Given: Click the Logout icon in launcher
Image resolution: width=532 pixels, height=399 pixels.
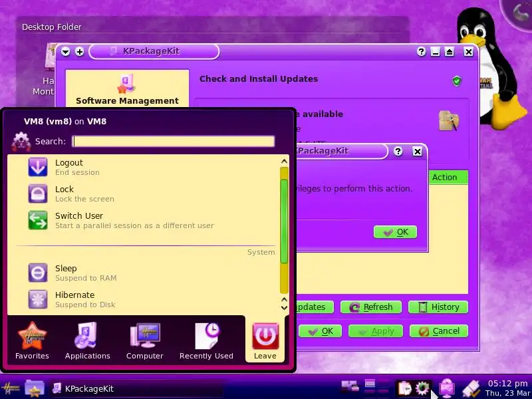Looking at the screenshot, I should tap(38, 167).
